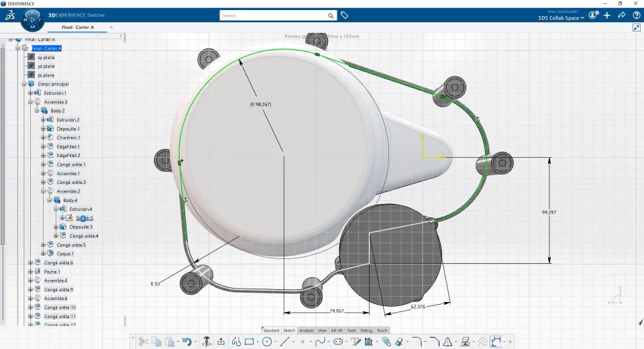This screenshot has width=644, height=349.
Task: Click the 3DS logo top left
Action: tap(10, 15)
